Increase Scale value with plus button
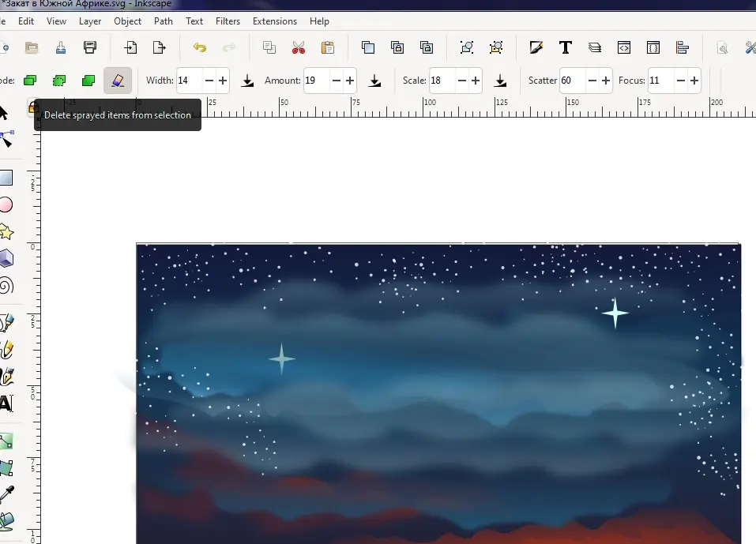The image size is (756, 544). pos(476,81)
